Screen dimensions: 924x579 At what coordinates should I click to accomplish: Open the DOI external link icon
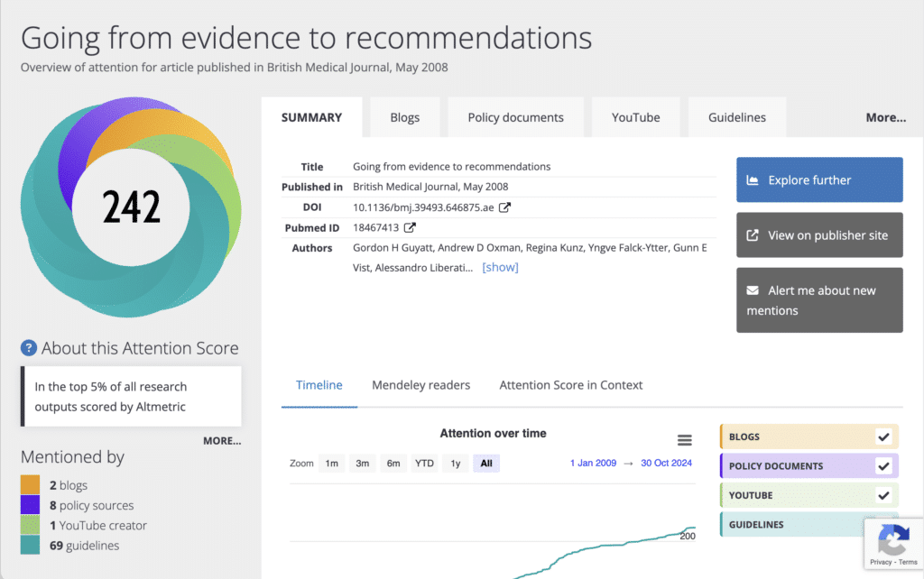click(505, 207)
